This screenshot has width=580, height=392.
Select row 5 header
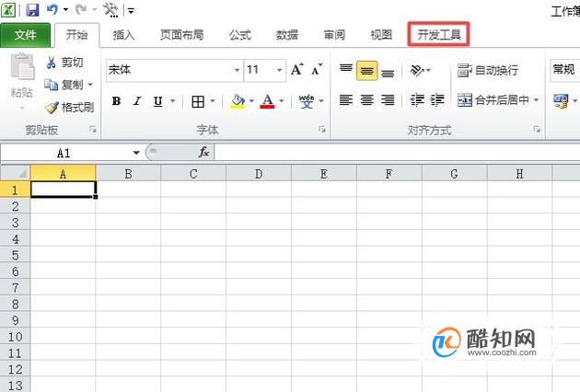point(15,255)
